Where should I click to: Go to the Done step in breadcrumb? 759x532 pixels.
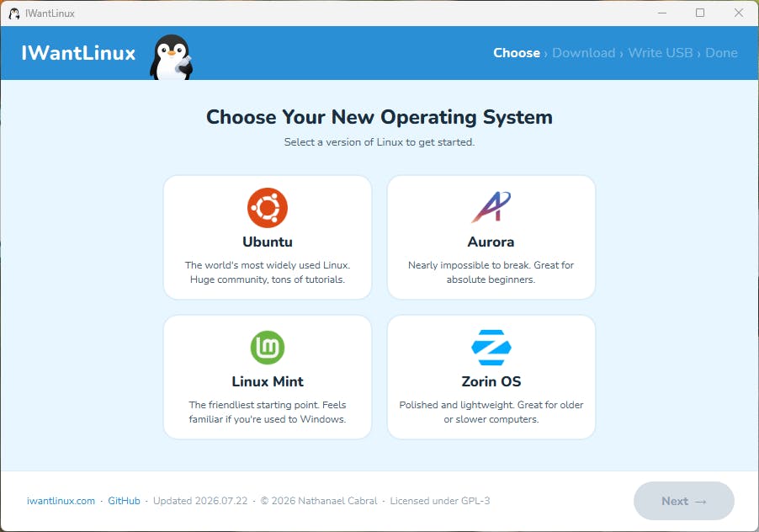(721, 53)
